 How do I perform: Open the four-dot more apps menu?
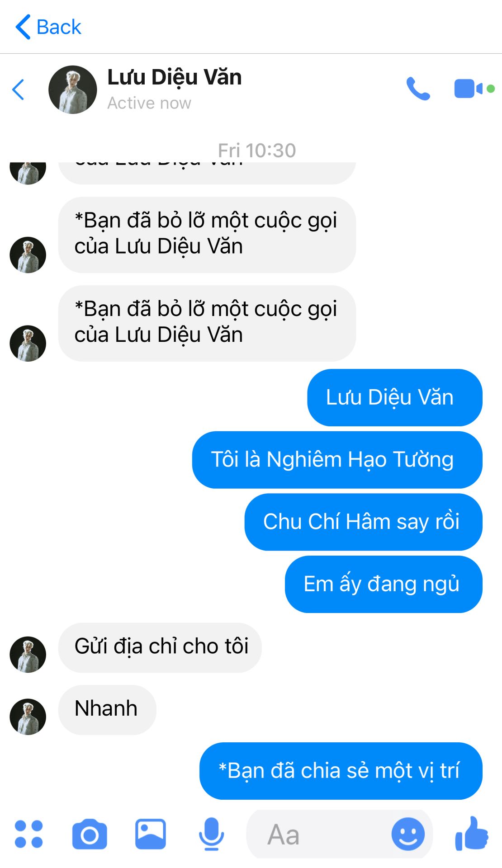point(29,834)
